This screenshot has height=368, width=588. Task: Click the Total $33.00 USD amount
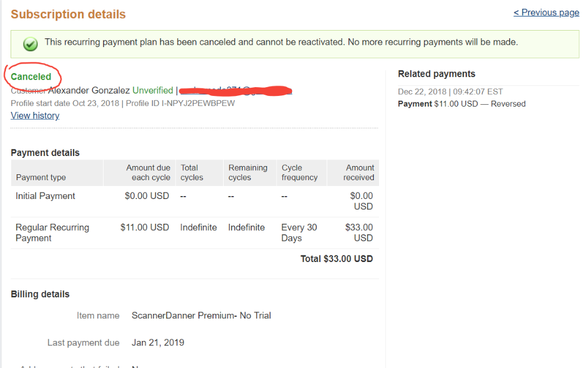click(336, 259)
